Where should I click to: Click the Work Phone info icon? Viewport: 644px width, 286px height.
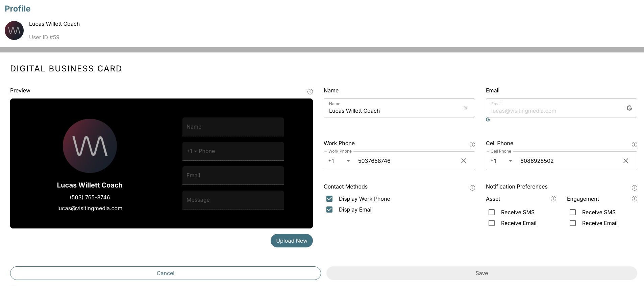[x=472, y=145]
